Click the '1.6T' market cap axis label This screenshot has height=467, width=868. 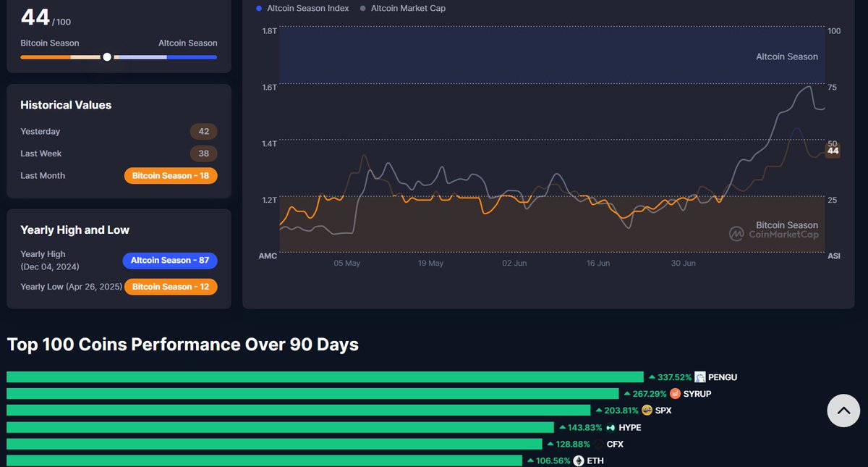269,88
